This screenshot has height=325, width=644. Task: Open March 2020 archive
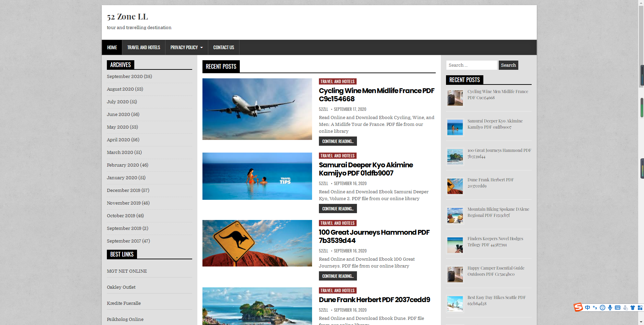(120, 152)
